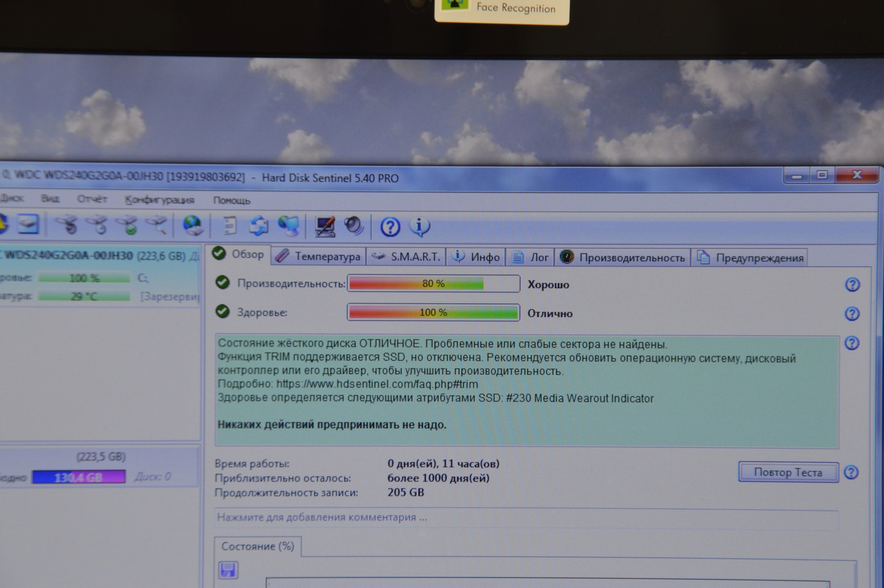Click help icon next to Повтор Теста
The height and width of the screenshot is (588, 884).
[x=851, y=473]
